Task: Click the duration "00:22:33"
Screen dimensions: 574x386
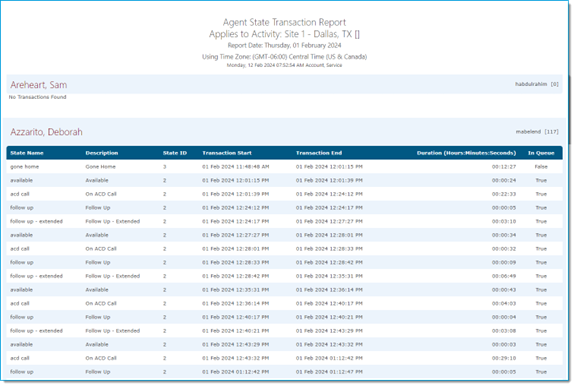Action: (x=504, y=194)
